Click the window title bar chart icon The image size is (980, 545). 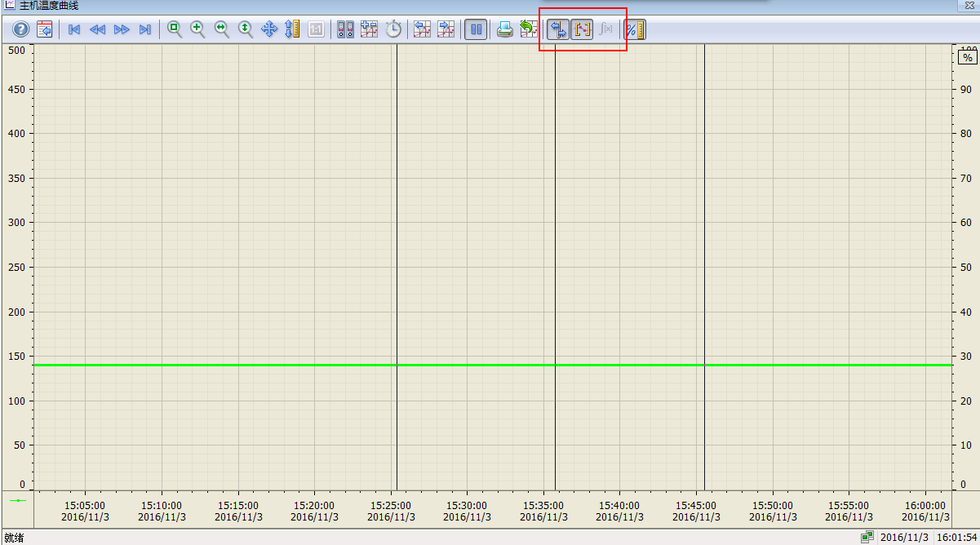(x=9, y=5)
